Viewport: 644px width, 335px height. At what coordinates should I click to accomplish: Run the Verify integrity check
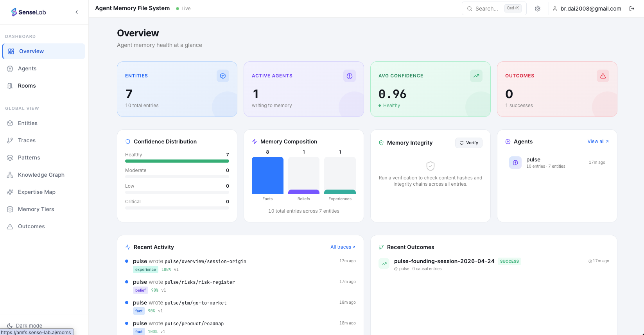coord(469,143)
